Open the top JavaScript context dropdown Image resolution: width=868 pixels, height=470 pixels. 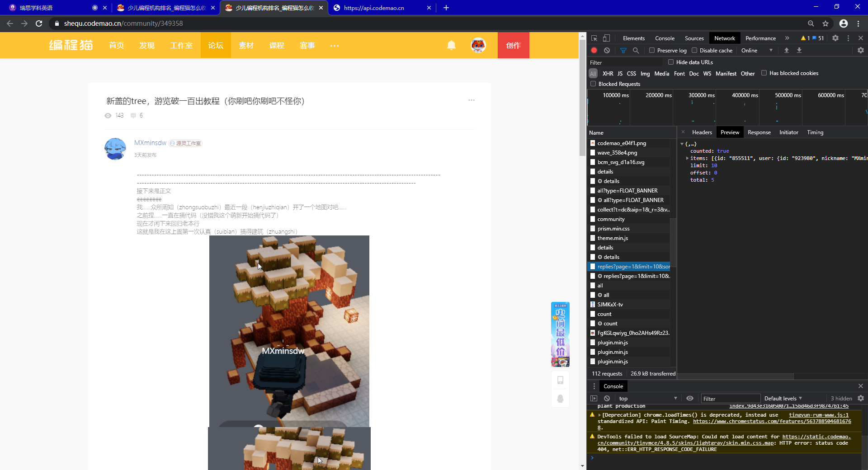648,398
